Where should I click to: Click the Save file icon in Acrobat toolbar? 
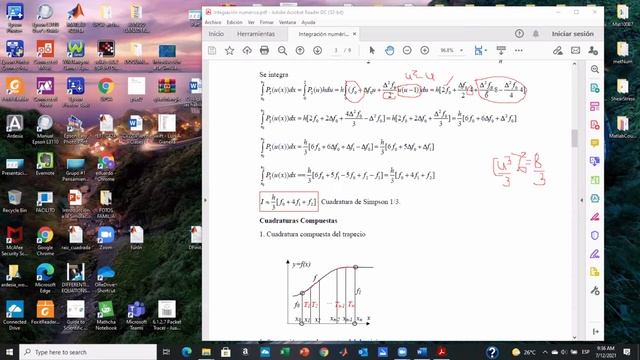212,50
